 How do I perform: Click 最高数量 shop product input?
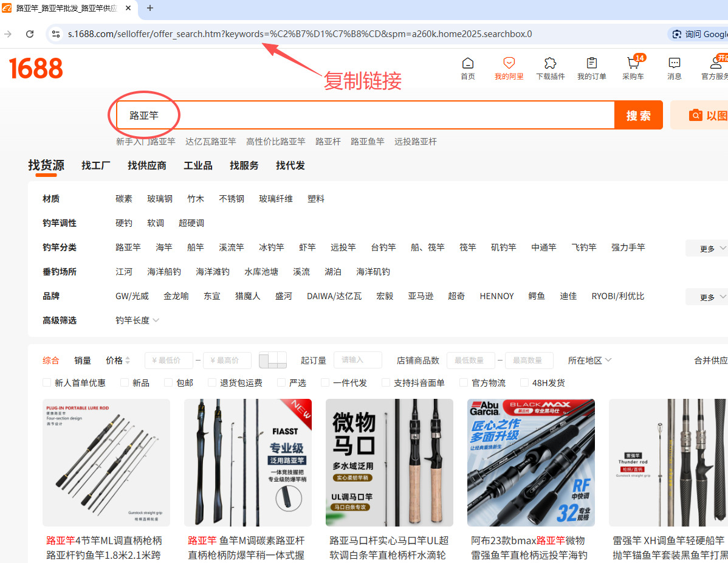[529, 361]
